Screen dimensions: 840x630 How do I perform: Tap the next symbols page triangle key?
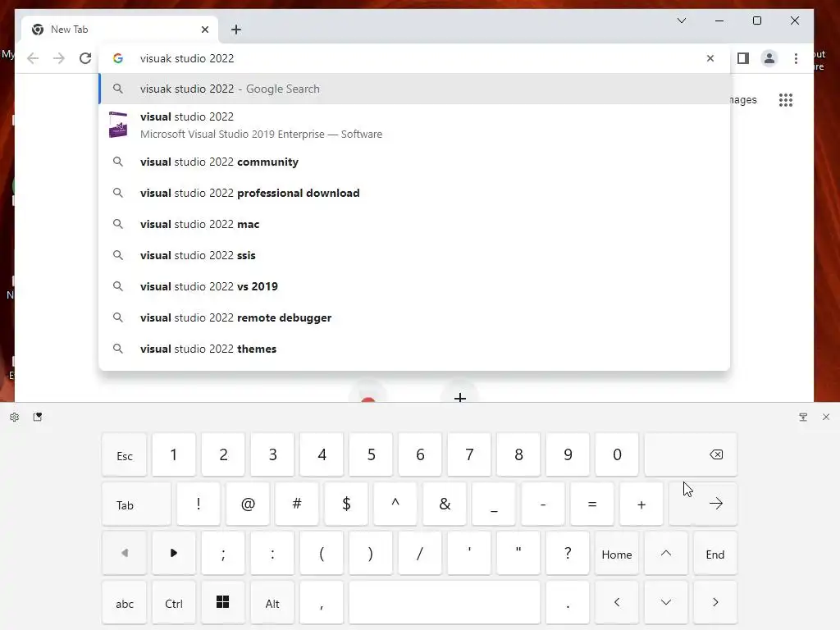(174, 554)
